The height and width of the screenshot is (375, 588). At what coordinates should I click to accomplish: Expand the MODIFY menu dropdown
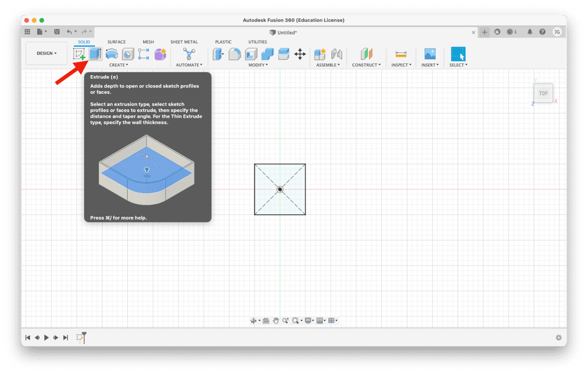click(258, 65)
